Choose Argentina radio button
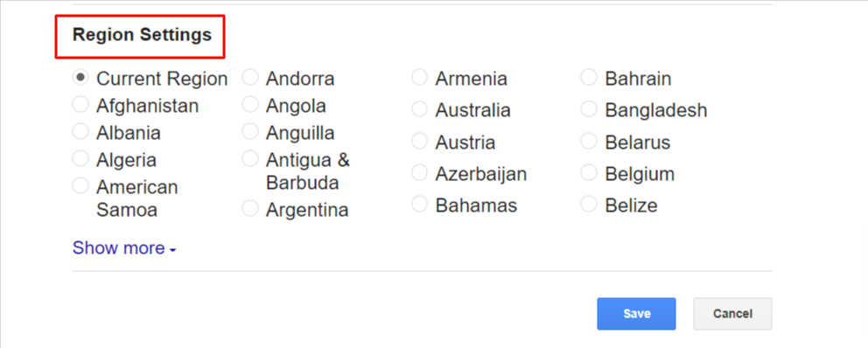This screenshot has width=868, height=348. pos(250,209)
